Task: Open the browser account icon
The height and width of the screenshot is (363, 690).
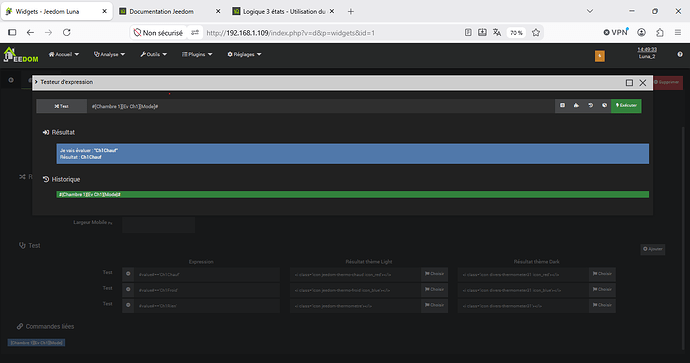Action: click(x=642, y=33)
